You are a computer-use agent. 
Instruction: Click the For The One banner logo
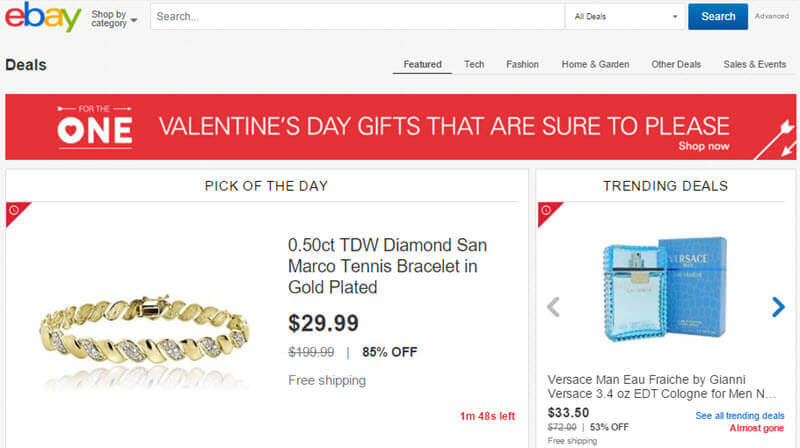tap(95, 127)
